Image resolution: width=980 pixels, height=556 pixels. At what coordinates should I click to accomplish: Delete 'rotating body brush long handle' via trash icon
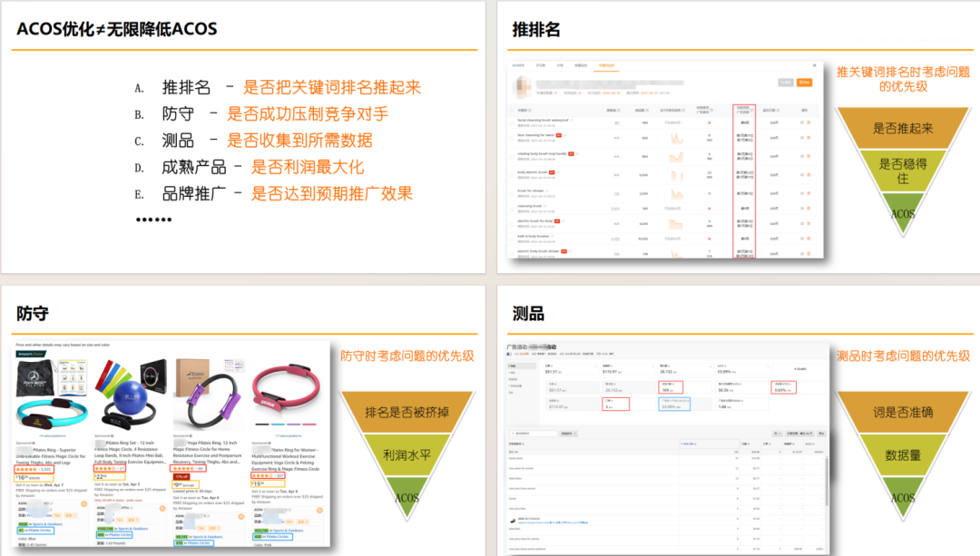808,156
